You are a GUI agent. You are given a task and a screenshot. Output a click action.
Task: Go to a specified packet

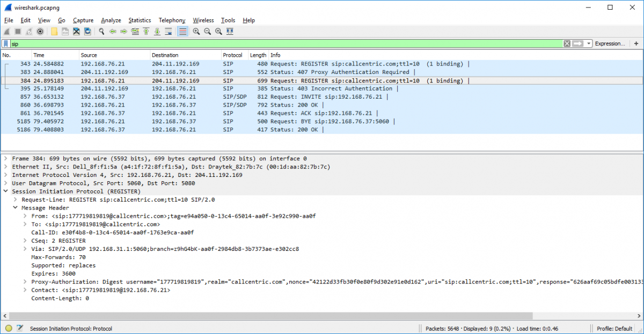135,32
